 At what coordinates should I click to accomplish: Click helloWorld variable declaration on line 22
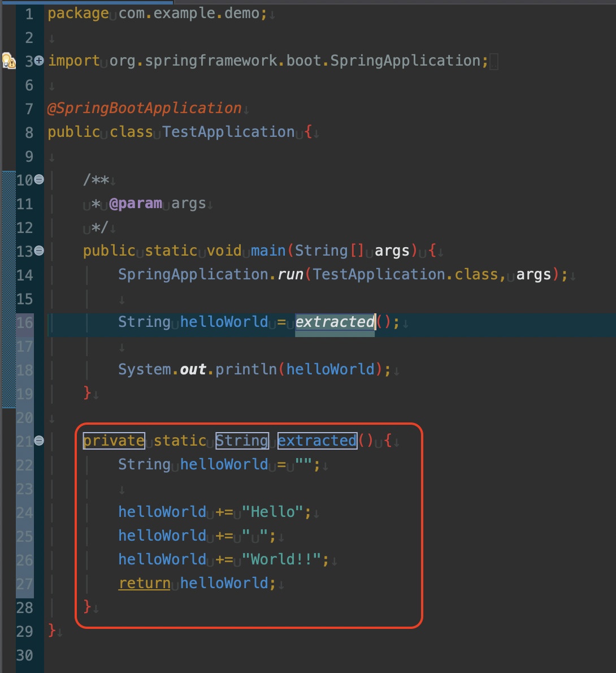(224, 464)
